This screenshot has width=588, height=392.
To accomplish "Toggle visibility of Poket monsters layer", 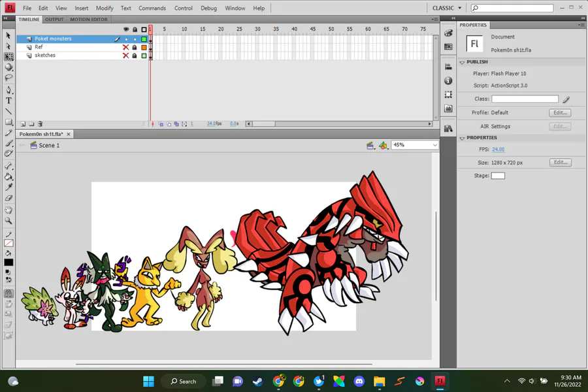I will click(126, 39).
